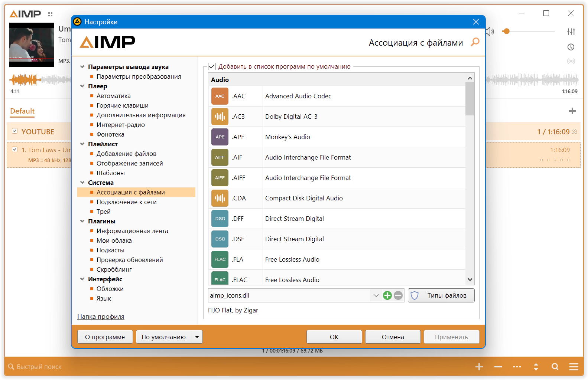
Task: Click the volume slider knob
Action: click(506, 32)
